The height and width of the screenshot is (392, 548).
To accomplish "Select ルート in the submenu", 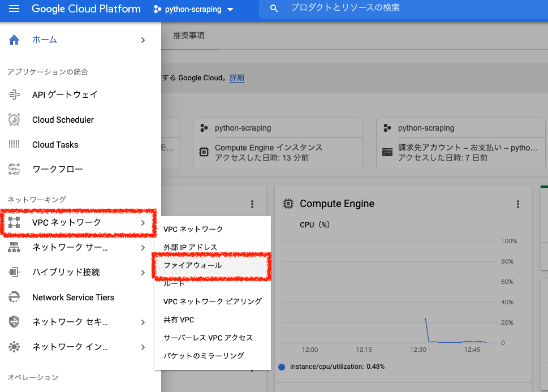I will click(213, 283).
